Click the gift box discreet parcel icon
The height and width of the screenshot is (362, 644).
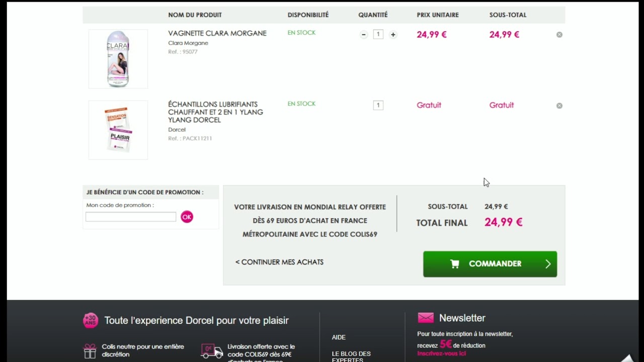point(90,350)
